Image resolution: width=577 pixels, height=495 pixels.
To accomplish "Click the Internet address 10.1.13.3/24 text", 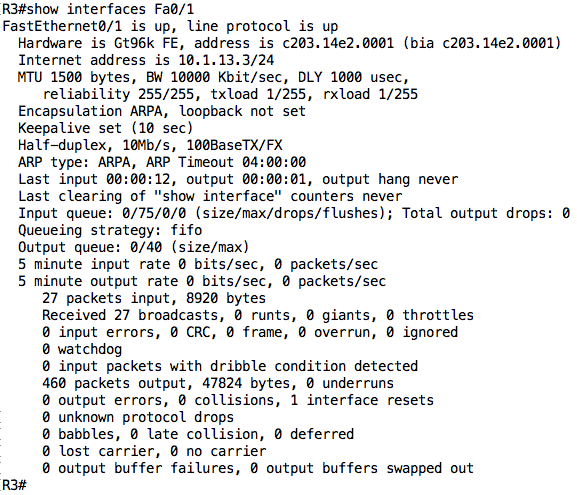I will pos(146,60).
